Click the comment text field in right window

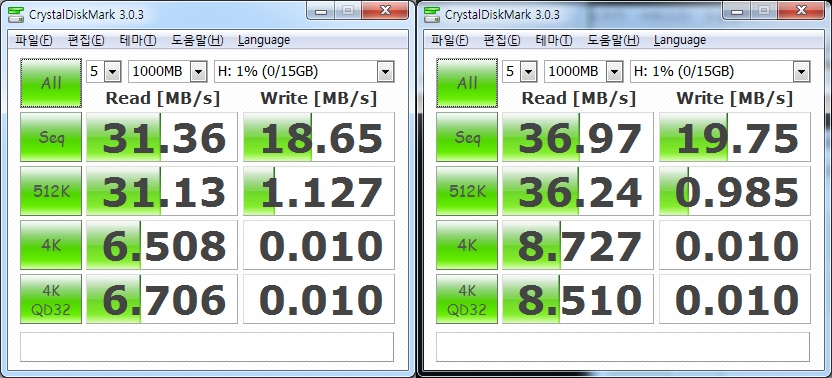coord(623,347)
